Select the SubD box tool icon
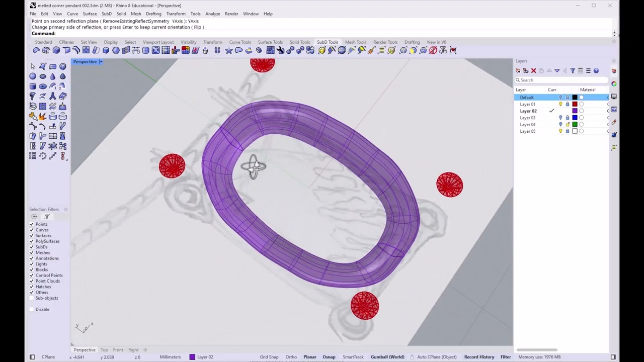This screenshot has width=644, height=362. (x=62, y=66)
